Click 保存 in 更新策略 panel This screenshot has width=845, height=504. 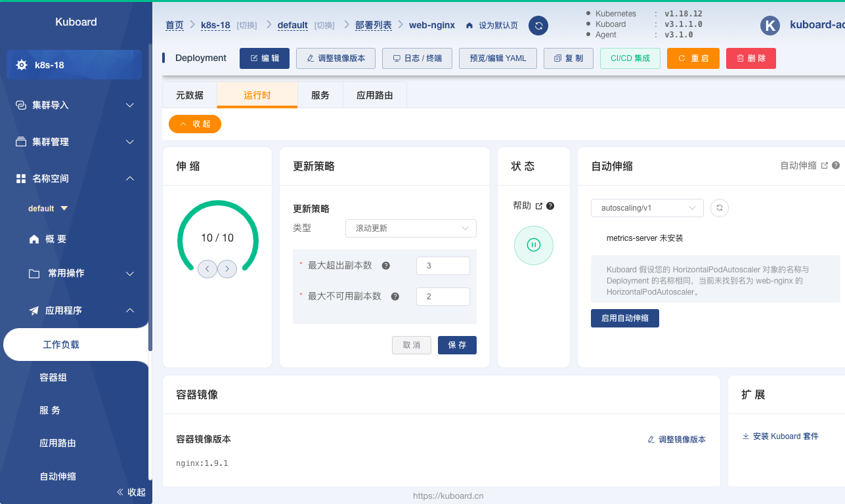point(457,345)
